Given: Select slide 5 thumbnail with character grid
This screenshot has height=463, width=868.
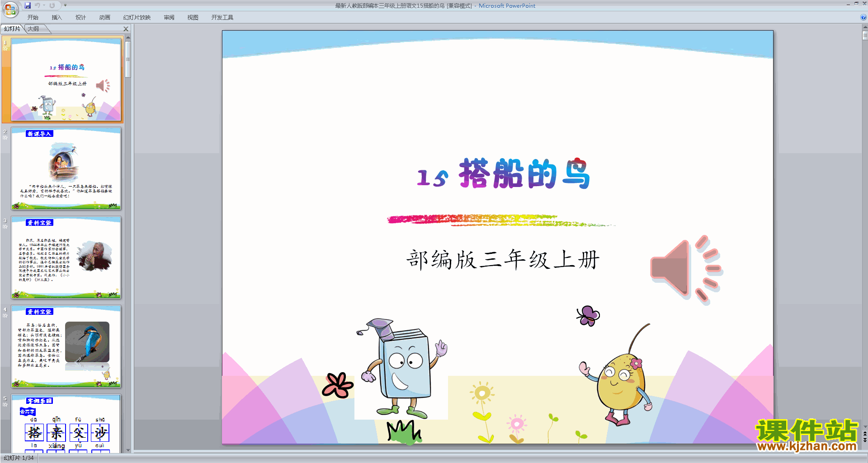Looking at the screenshot, I should click(66, 423).
